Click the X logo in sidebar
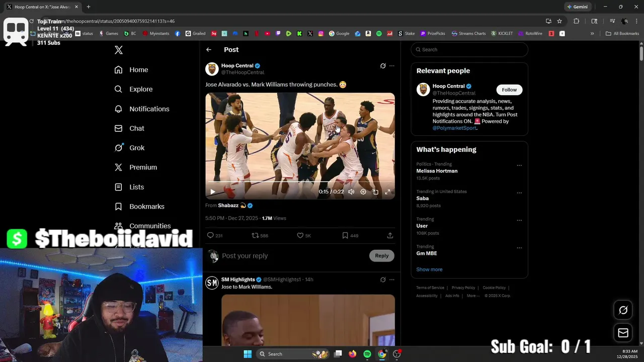Screen dimensions: 644x362 [119, 50]
